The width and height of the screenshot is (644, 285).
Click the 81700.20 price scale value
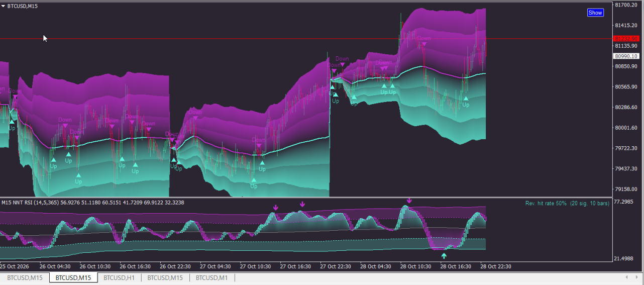coord(626,5)
